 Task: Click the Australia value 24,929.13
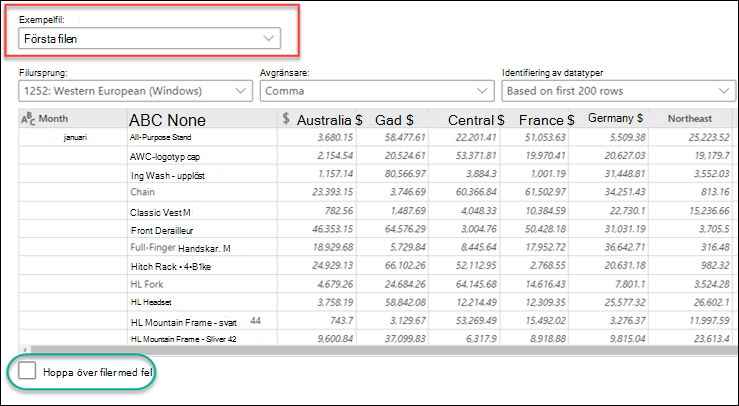click(333, 265)
